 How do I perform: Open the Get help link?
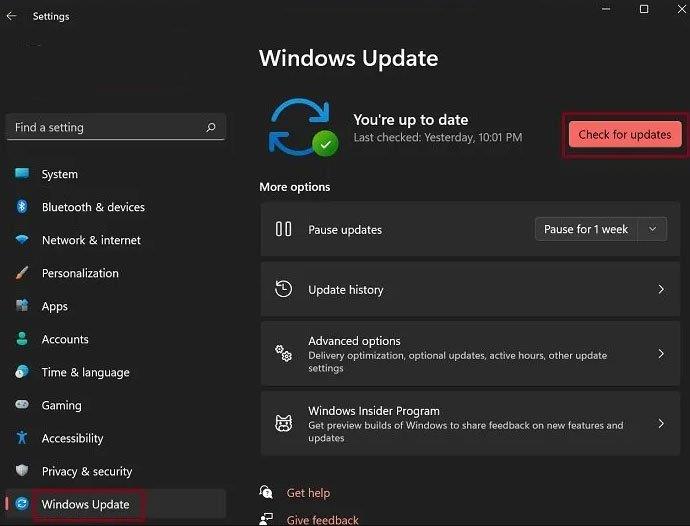(x=308, y=493)
